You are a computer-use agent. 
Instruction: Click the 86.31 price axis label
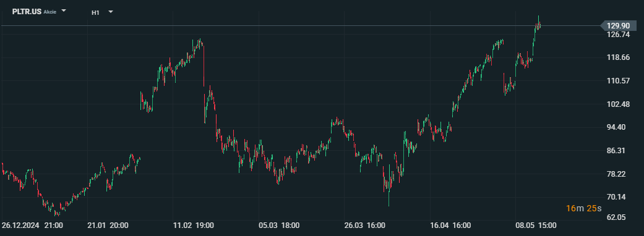tap(618, 151)
